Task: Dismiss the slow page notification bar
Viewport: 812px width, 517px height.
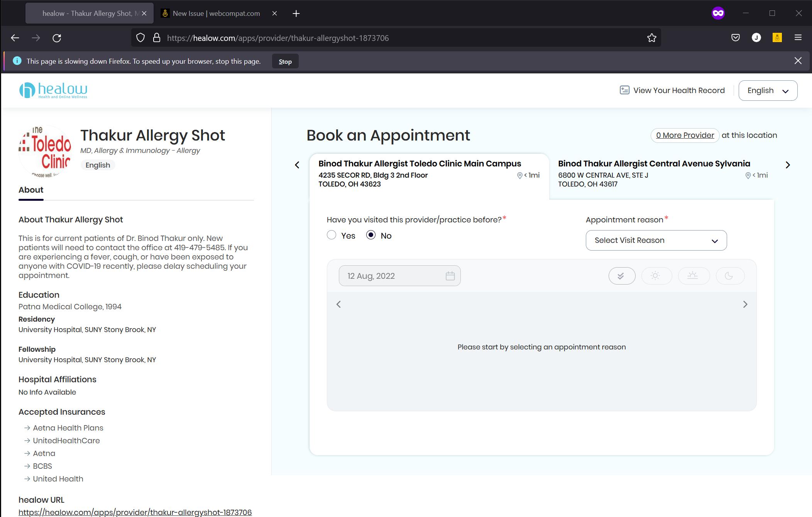Action: 798,61
